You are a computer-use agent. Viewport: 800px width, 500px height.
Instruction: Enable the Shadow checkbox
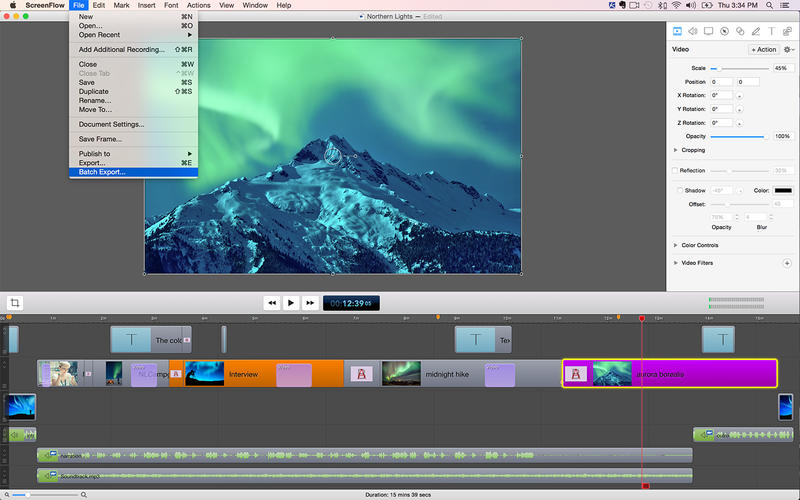click(681, 190)
